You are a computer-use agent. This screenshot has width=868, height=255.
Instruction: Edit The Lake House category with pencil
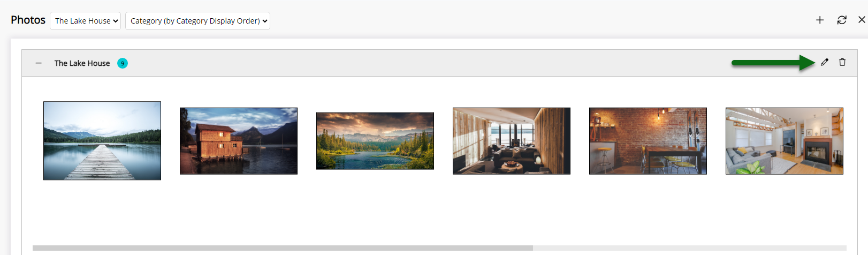825,62
